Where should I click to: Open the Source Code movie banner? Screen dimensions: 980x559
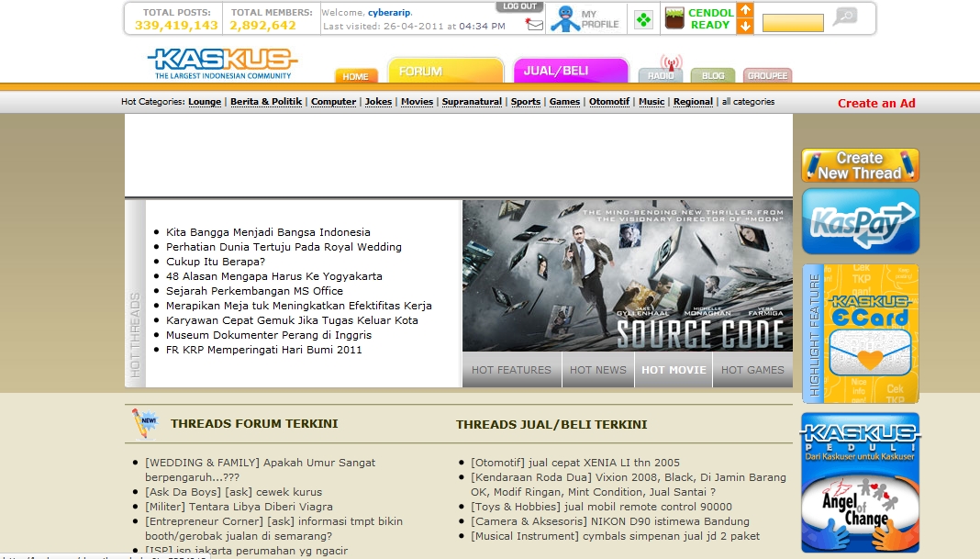click(627, 275)
